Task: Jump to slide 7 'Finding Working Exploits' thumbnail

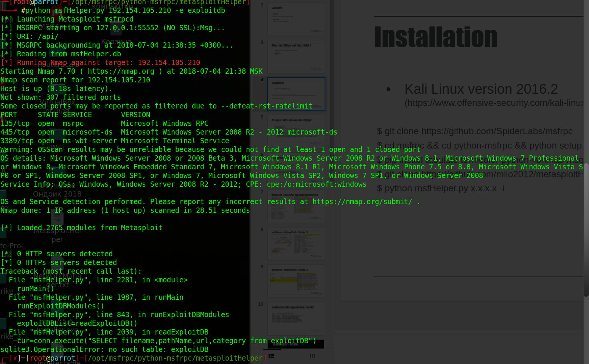Action: [x=296, y=206]
